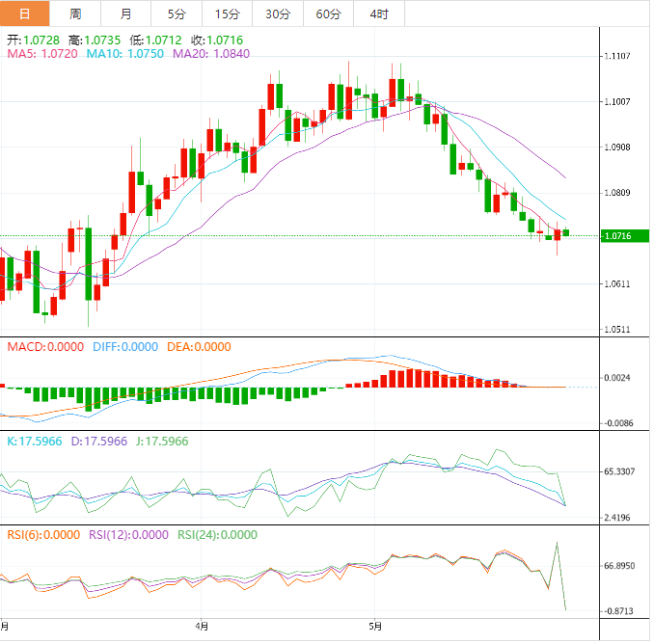Click the MA5: 1.0720 indicator label
This screenshot has height=644, width=654.
tap(42, 55)
